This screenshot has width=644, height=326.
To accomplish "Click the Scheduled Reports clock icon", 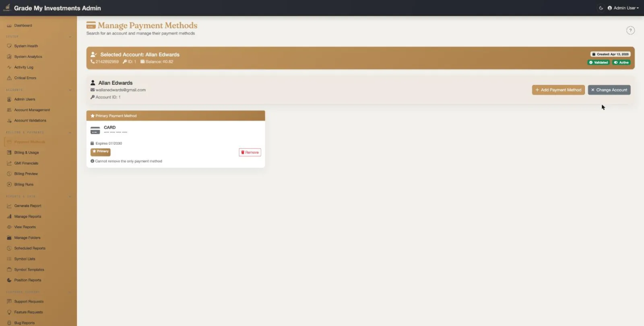I will 9,248.
